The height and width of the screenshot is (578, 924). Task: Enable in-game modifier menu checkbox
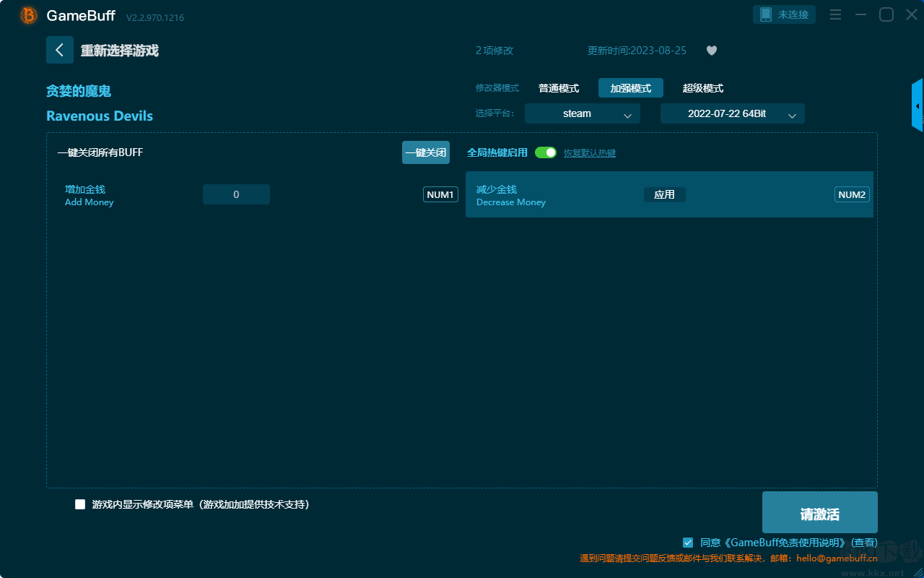click(80, 504)
